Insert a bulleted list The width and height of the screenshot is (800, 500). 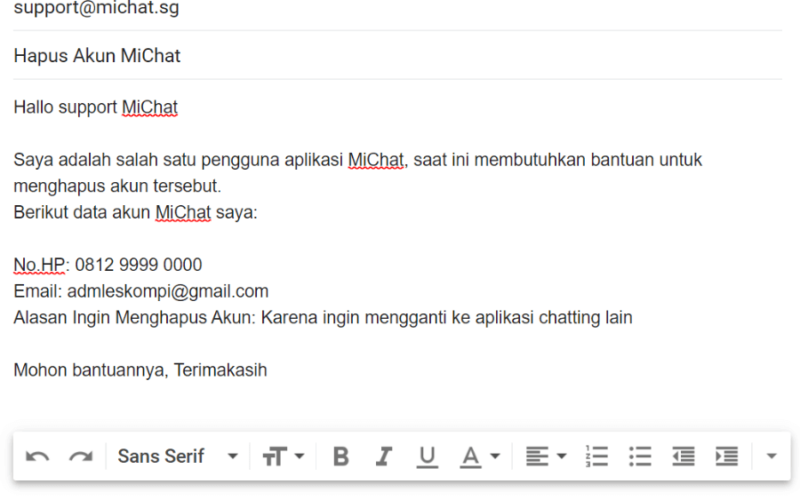(640, 457)
